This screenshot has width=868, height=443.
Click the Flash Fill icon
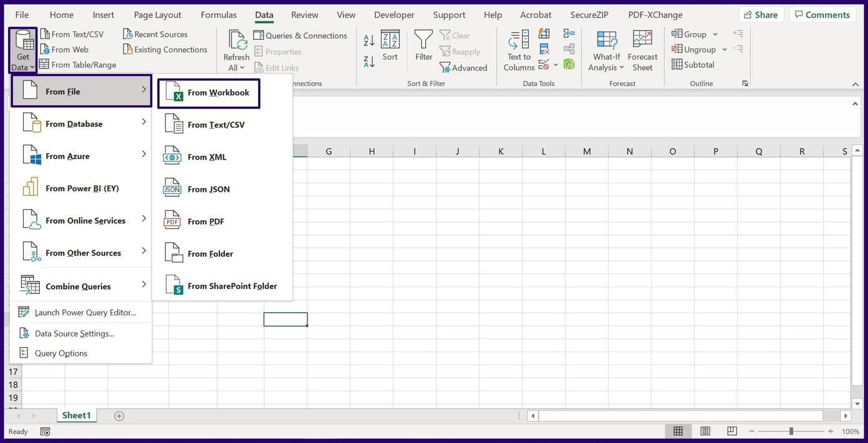(544, 34)
